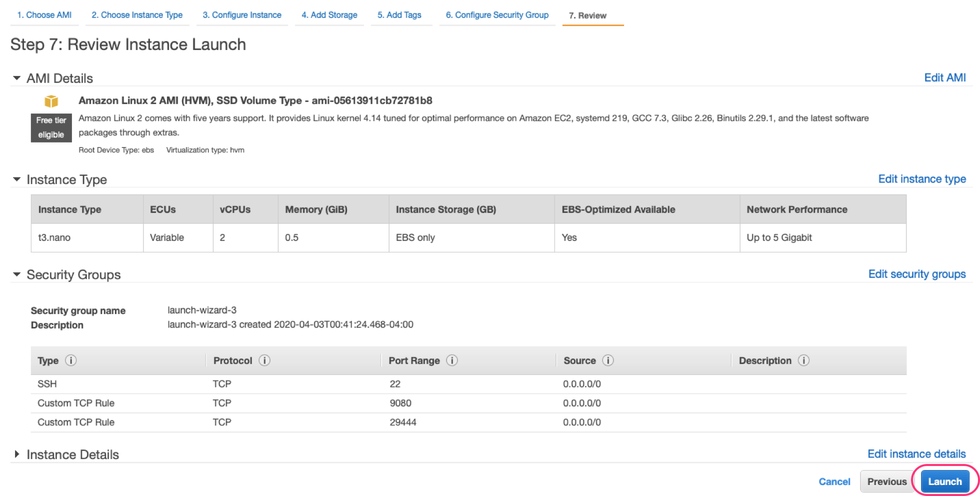
Task: Expand the Instance Details section
Action: click(x=16, y=454)
